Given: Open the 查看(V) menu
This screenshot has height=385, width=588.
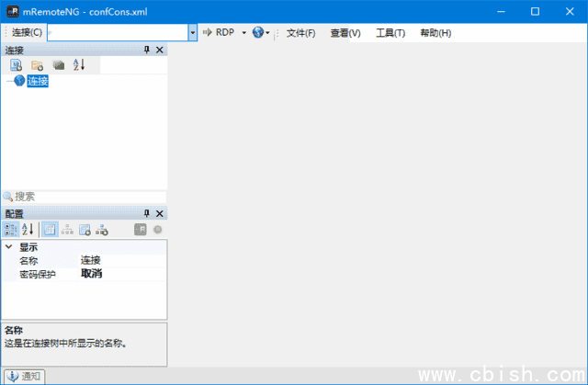Looking at the screenshot, I should [x=345, y=33].
